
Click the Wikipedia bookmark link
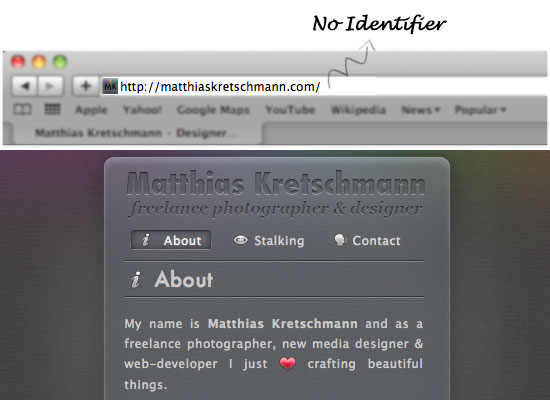358,110
